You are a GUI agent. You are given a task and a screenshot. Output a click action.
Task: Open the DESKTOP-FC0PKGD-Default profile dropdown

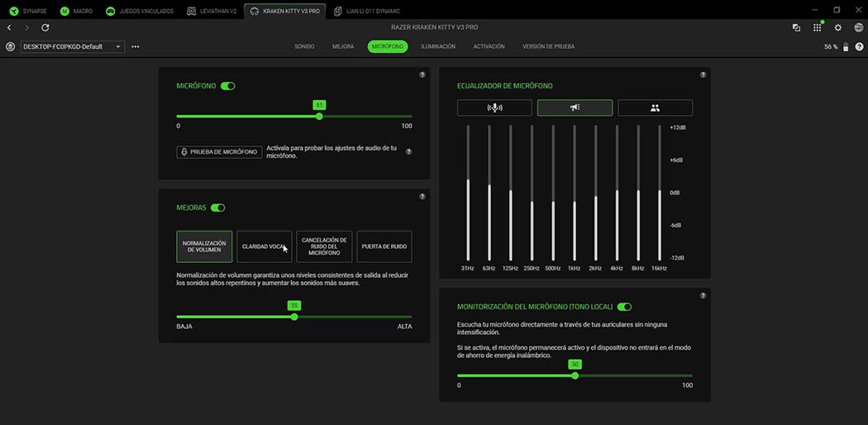[x=73, y=47]
